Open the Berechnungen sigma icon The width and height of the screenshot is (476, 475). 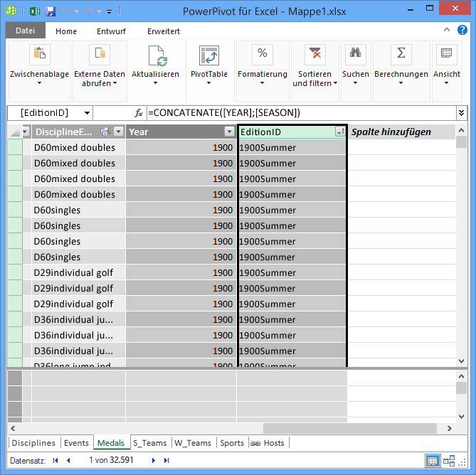pos(401,55)
